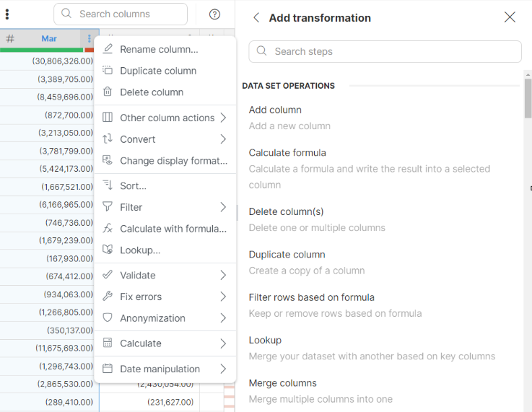Click the Lookup book icon
The image size is (532, 412).
108,250
